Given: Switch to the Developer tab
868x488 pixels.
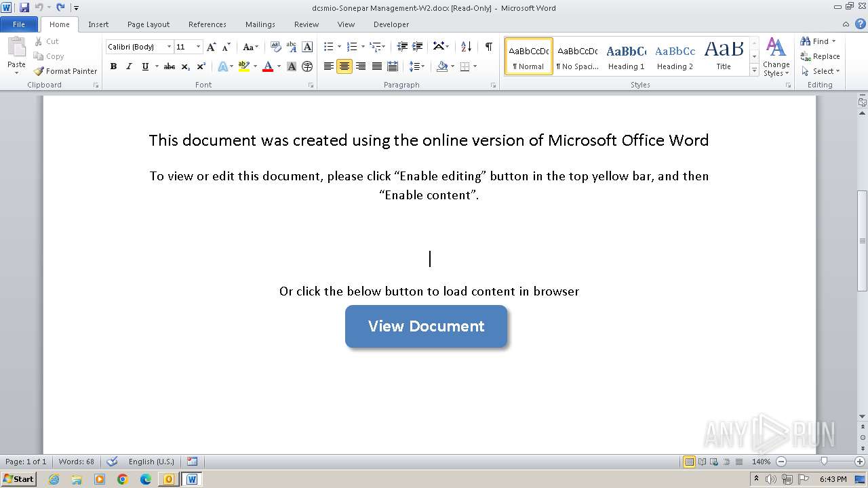Looking at the screenshot, I should point(391,24).
